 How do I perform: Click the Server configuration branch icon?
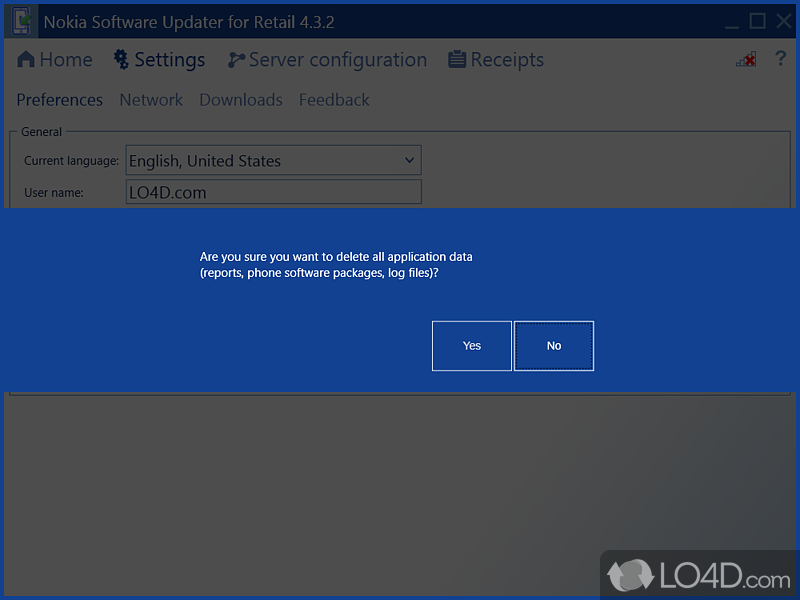236,60
